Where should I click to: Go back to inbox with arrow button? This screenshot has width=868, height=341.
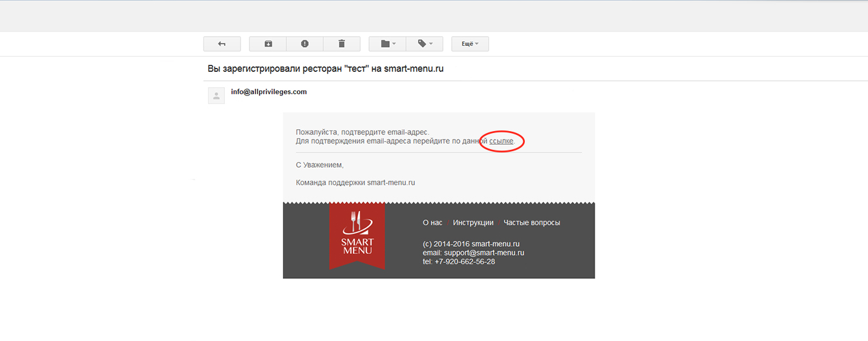tap(222, 44)
